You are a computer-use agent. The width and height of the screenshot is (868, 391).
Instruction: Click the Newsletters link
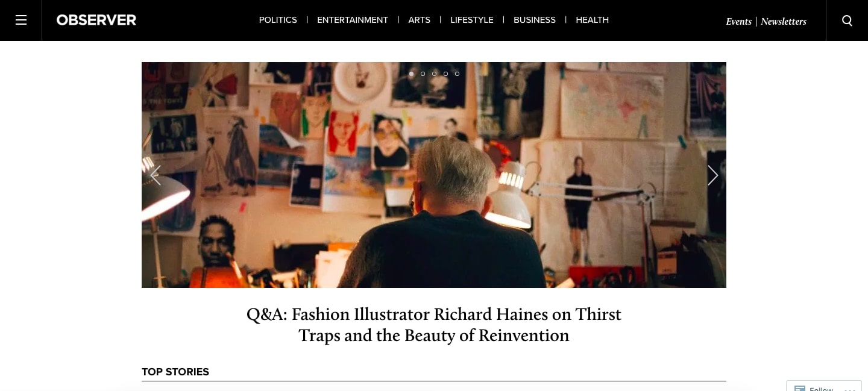point(784,22)
